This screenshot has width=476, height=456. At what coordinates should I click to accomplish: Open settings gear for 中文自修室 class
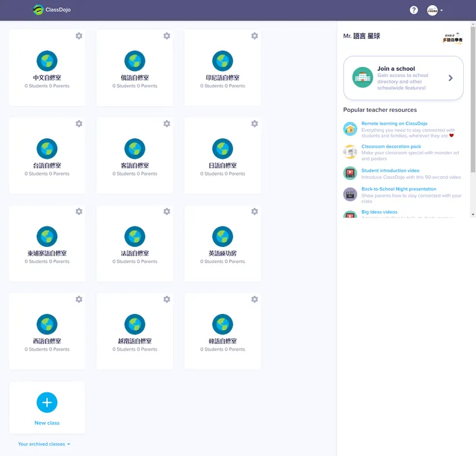(x=79, y=36)
